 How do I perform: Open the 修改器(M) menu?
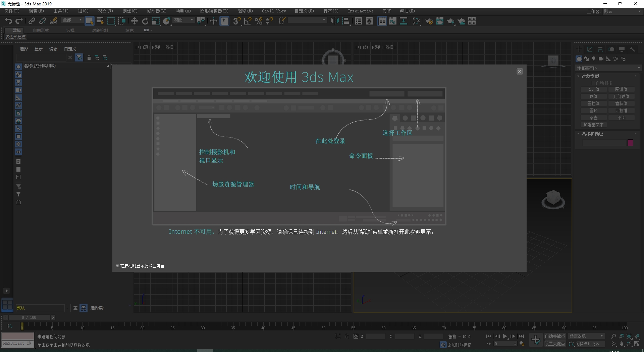coord(157,11)
